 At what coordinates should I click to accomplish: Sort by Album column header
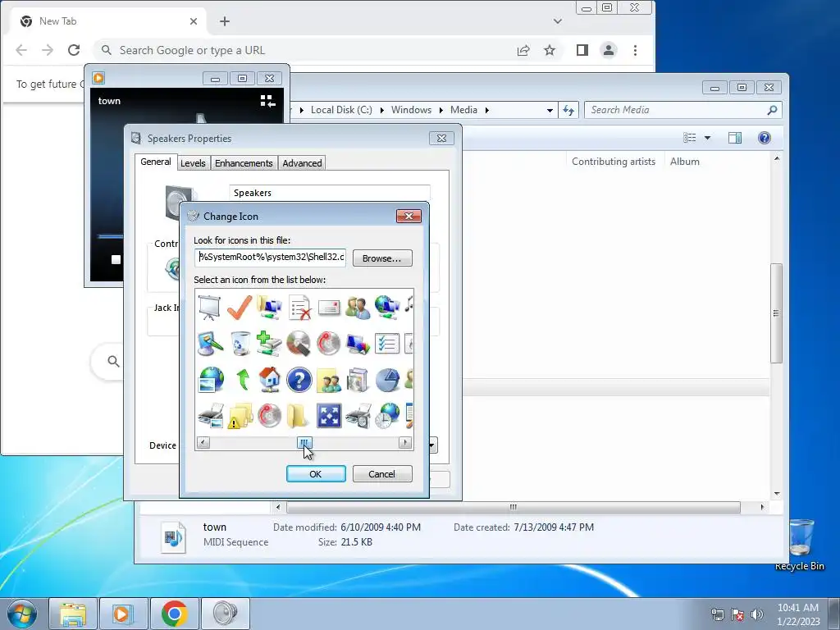(685, 162)
